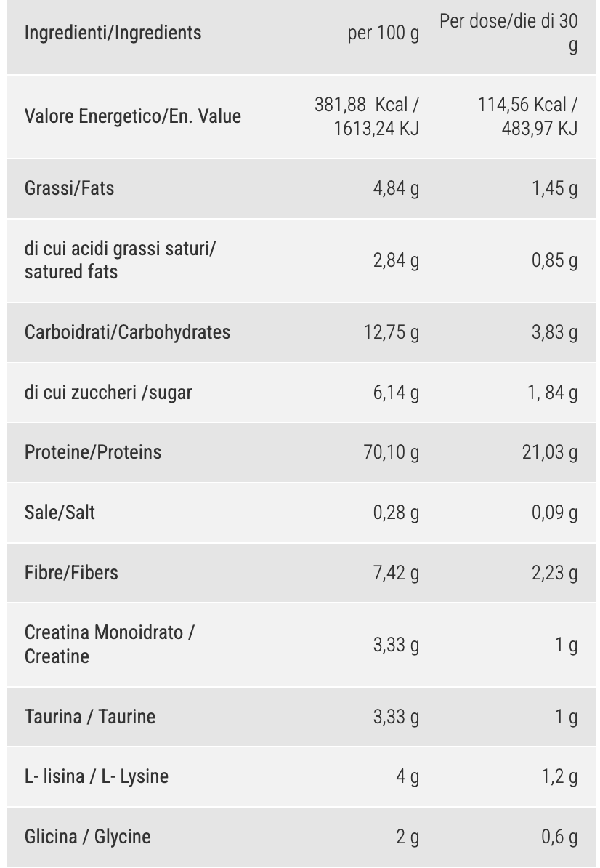600x868 pixels.
Task: Click the 4,84 g fats value
Action: 396,188
